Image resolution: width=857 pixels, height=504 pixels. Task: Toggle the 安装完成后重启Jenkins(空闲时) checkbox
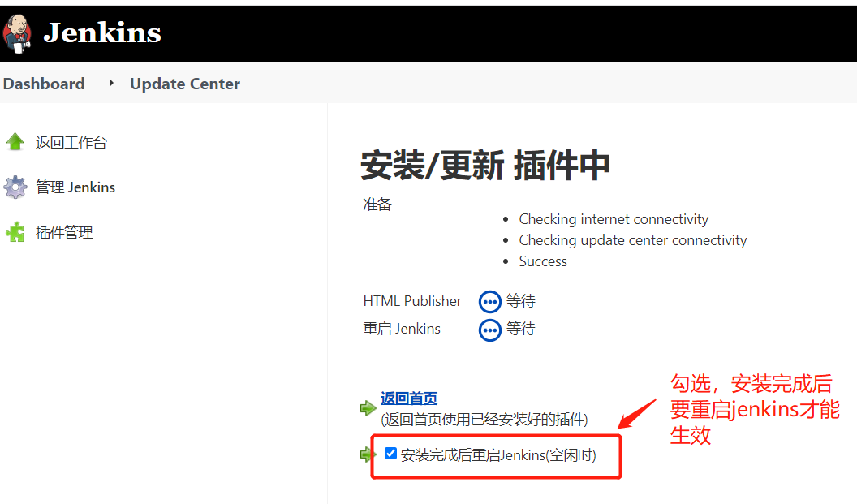(390, 453)
